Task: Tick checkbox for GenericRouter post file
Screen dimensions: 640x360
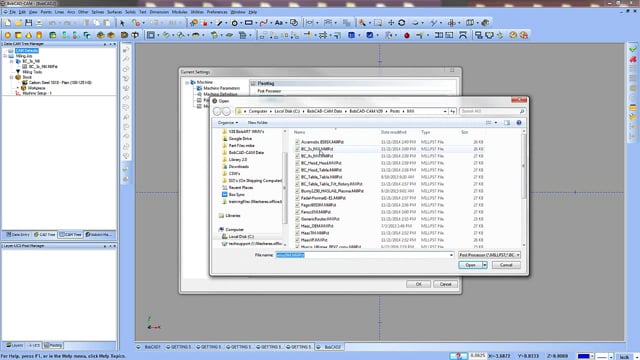Action: 297,219
